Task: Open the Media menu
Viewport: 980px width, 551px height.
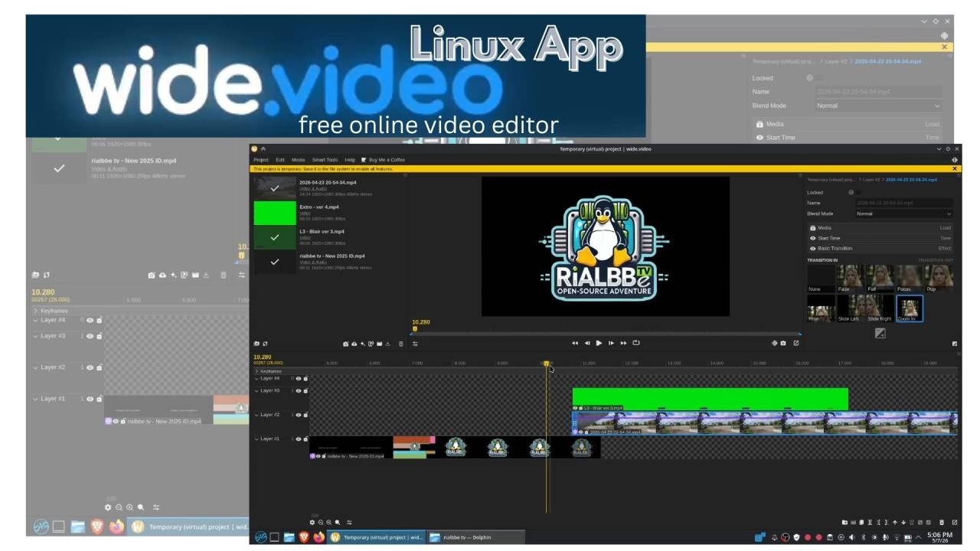Action: point(298,160)
